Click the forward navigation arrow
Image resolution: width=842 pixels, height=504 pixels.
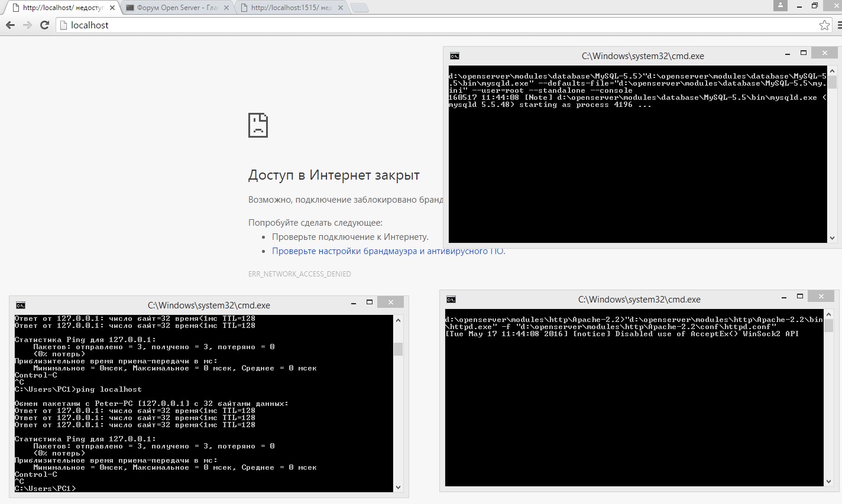27,25
